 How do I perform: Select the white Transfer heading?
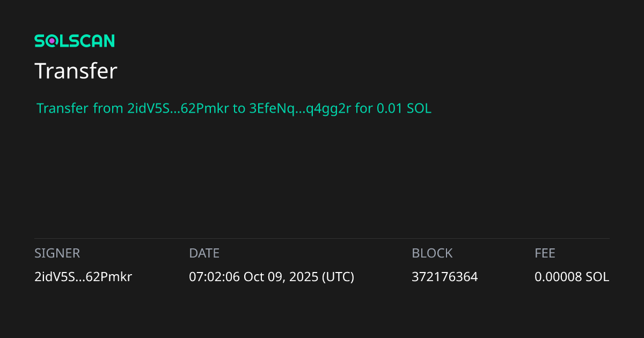pyautogui.click(x=76, y=71)
